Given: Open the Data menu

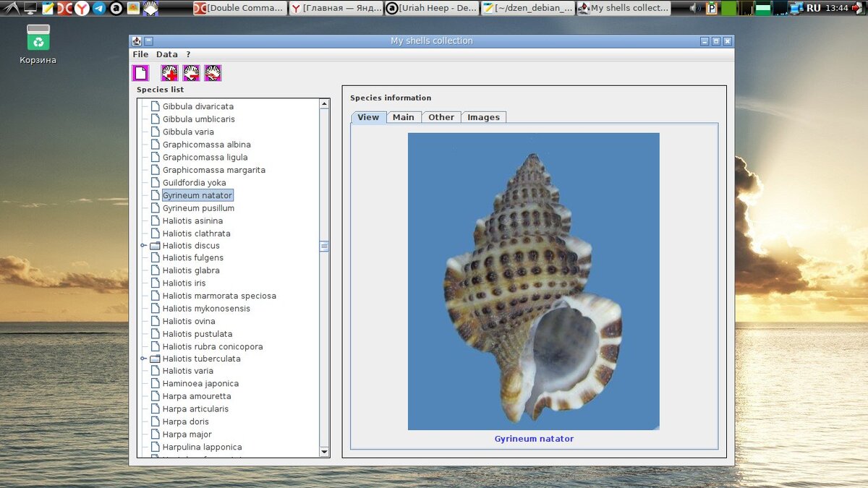Looking at the screenshot, I should pyautogui.click(x=167, y=54).
